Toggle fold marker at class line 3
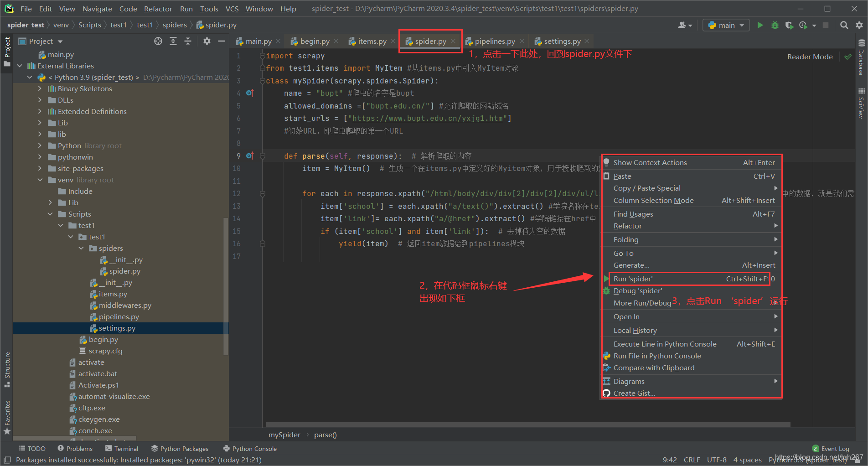This screenshot has height=466, width=868. (x=263, y=81)
